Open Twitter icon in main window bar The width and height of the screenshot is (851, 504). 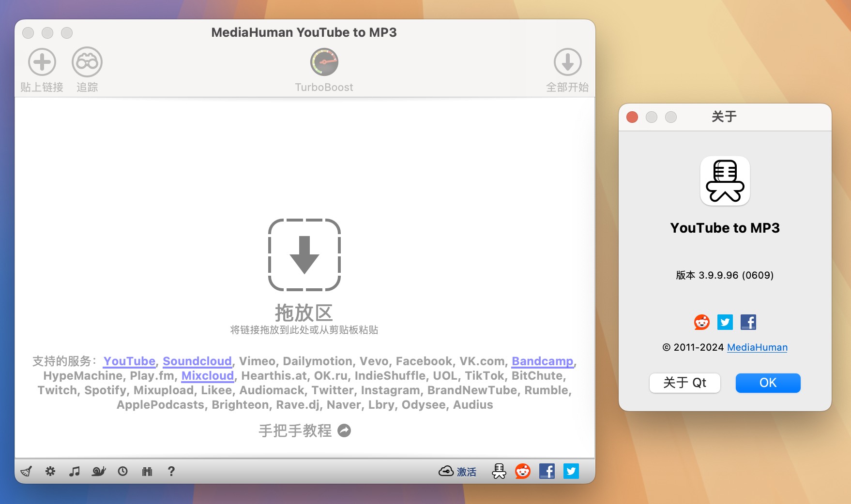[571, 471]
